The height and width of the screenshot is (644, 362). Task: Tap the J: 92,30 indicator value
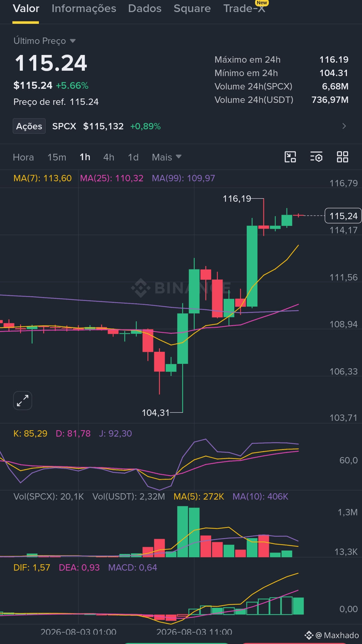(x=115, y=433)
